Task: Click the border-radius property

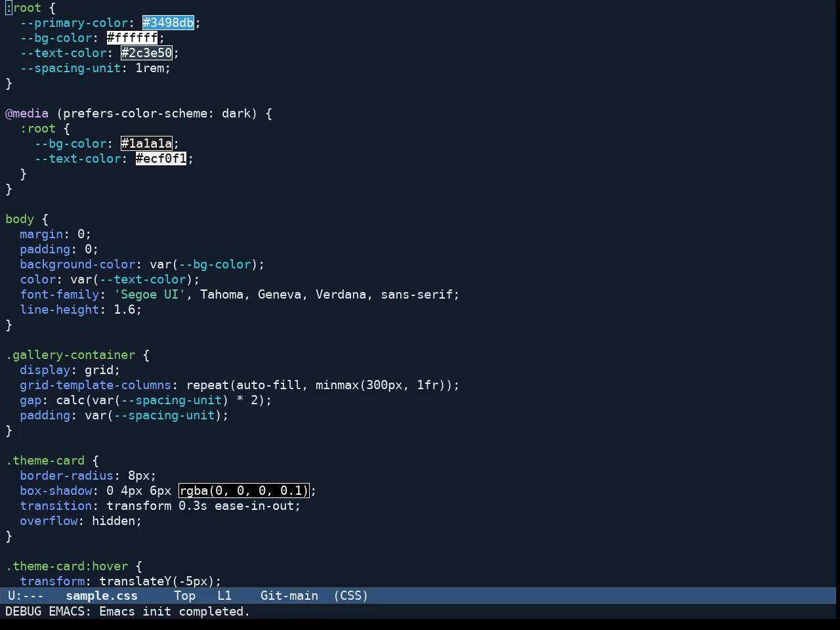Action: (66, 476)
